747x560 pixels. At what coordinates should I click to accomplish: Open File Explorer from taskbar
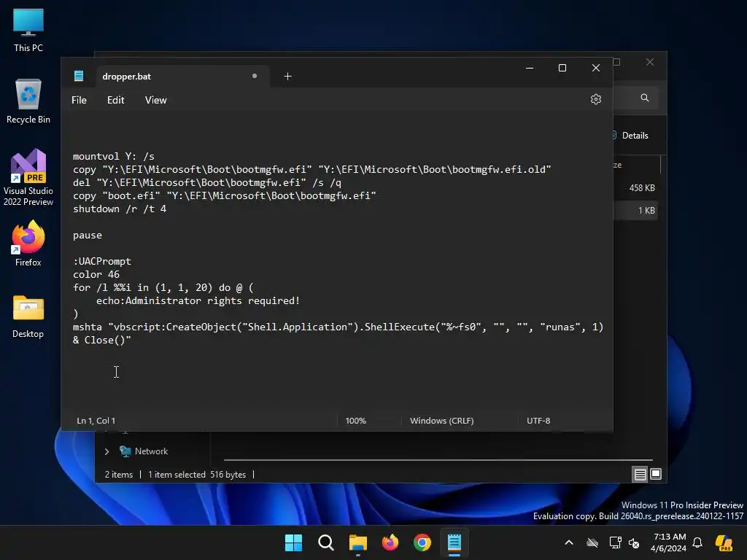357,542
